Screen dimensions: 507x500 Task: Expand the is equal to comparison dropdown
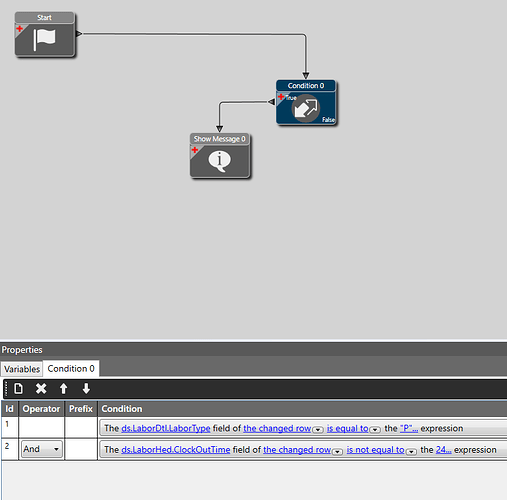(375, 429)
